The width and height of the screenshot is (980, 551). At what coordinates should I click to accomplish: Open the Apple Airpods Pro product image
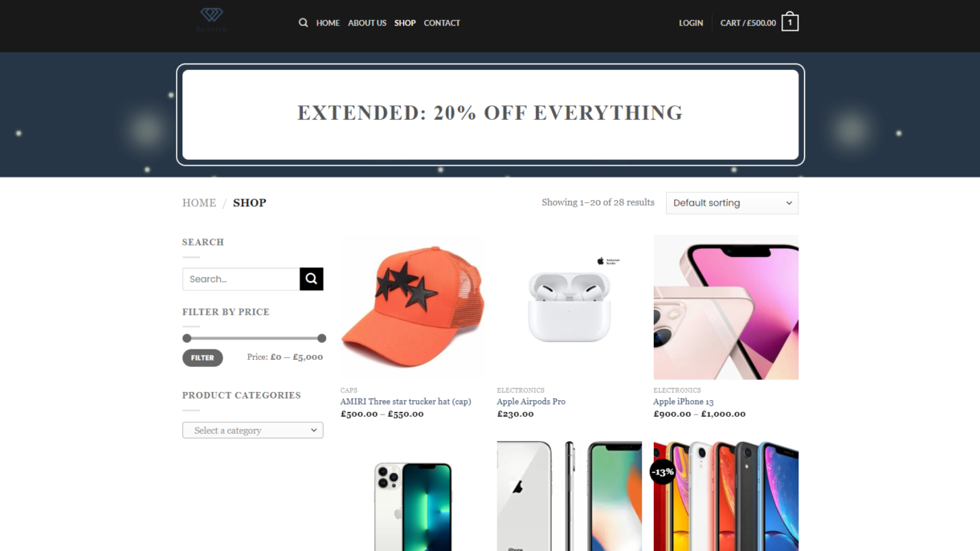click(570, 307)
